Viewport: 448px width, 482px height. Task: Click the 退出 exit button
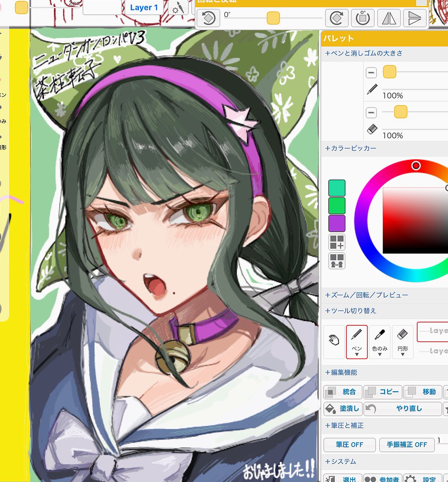pyautogui.click(x=343, y=478)
